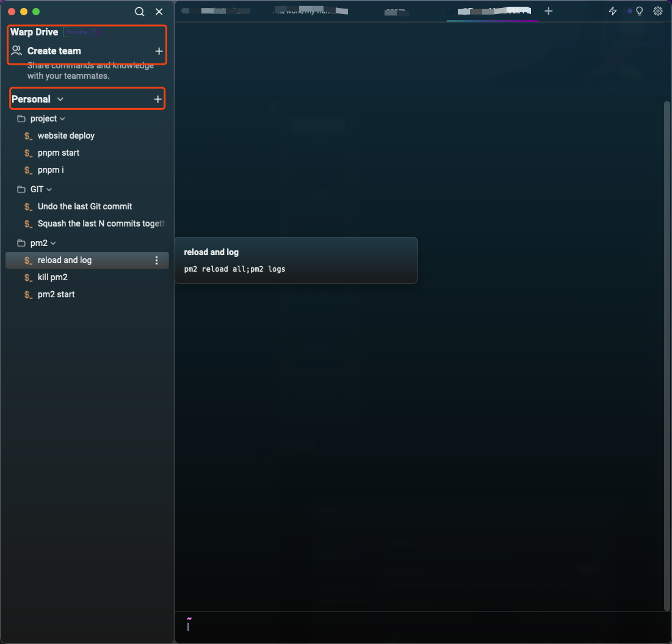672x644 pixels.
Task: Collapse the GIT folder
Action: pos(49,190)
